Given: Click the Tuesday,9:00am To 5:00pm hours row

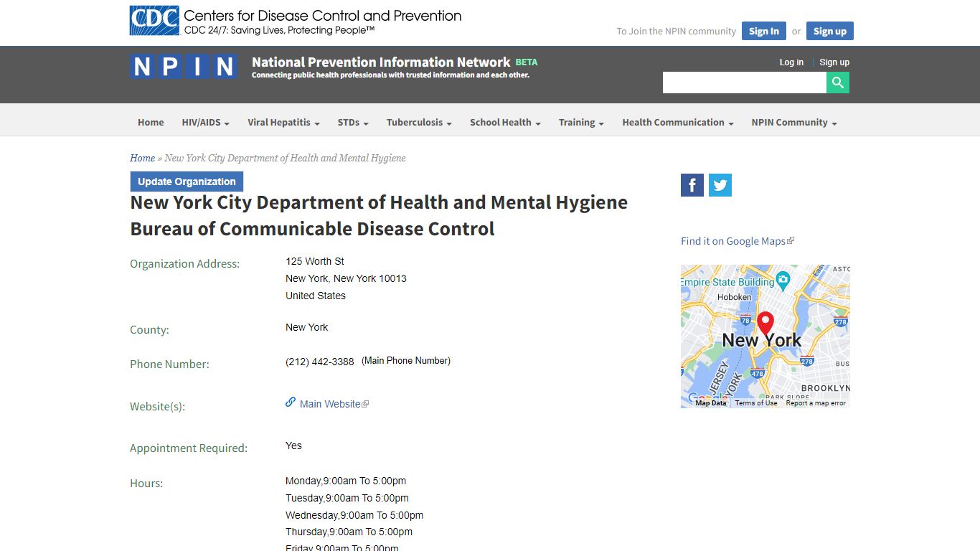Looking at the screenshot, I should 347,498.
